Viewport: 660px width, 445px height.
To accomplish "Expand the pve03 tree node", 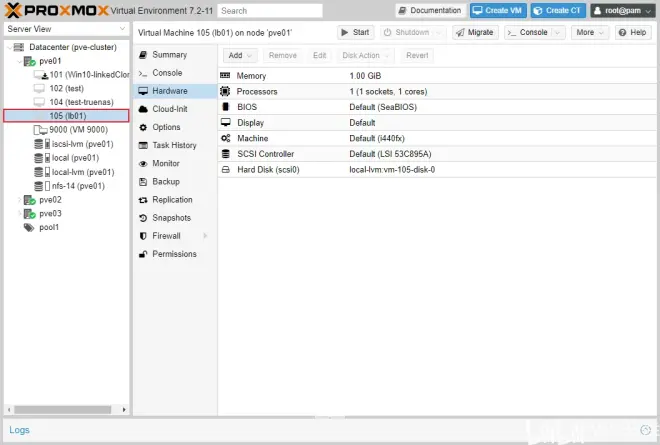I will (19, 213).
